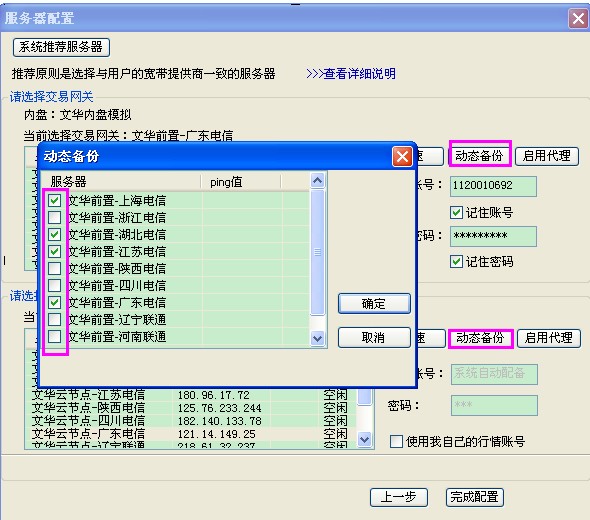The width and height of the screenshot is (590, 520).
Task: Close the 服务器配置 window
Action: [578, 18]
